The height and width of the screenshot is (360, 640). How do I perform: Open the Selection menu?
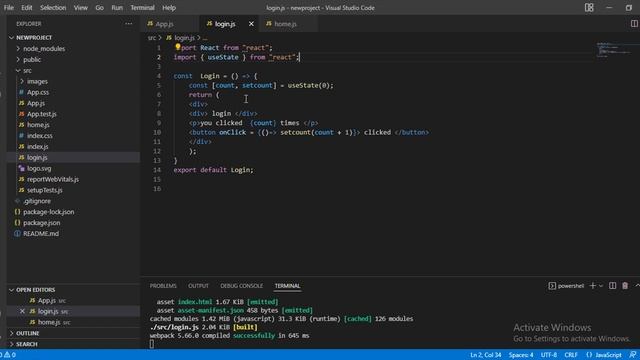coord(53,8)
